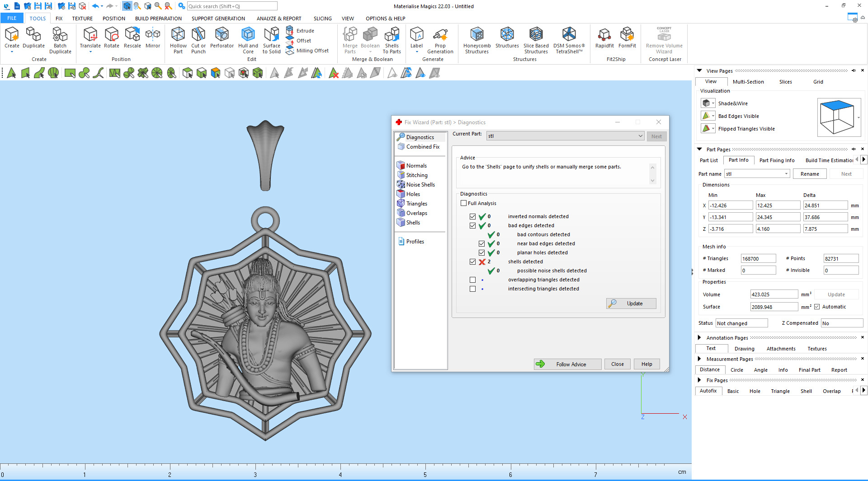Viewport: 868px width, 481px height.
Task: Uncheck inverted normals detected checkbox
Action: [472, 217]
